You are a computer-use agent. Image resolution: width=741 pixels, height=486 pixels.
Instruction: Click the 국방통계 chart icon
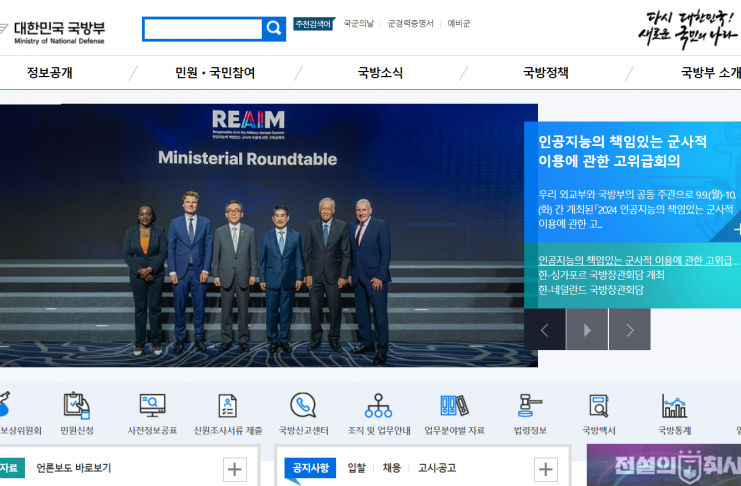[x=674, y=406]
